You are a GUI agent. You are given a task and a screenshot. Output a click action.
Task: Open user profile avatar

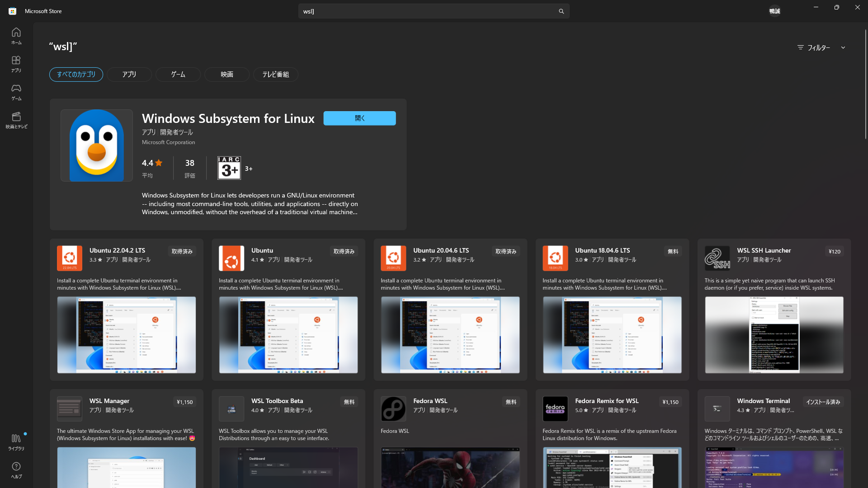point(774,11)
